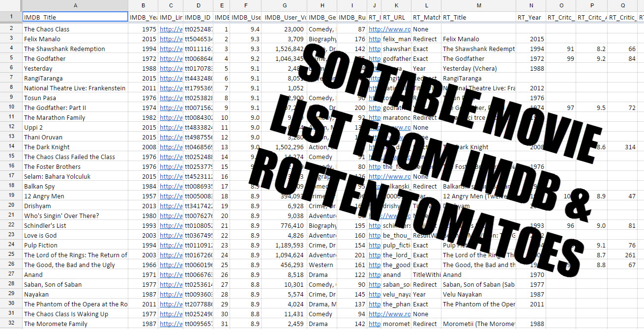Screen dimensions: 644x329
Task: Click the select-all corner box
Action: tap(11, 5)
